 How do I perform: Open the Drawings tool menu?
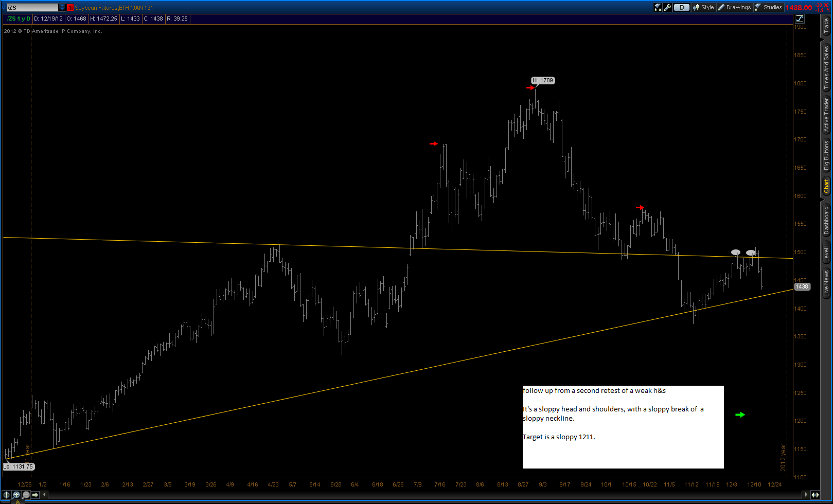click(x=735, y=7)
